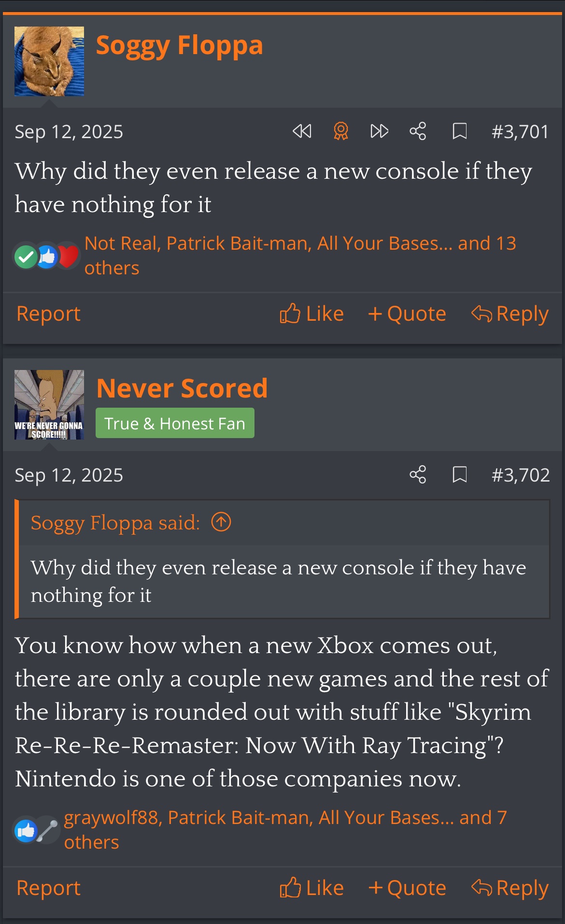Click the orange award ribbon icon on post #3,701
This screenshot has height=924, width=565.
tap(341, 131)
